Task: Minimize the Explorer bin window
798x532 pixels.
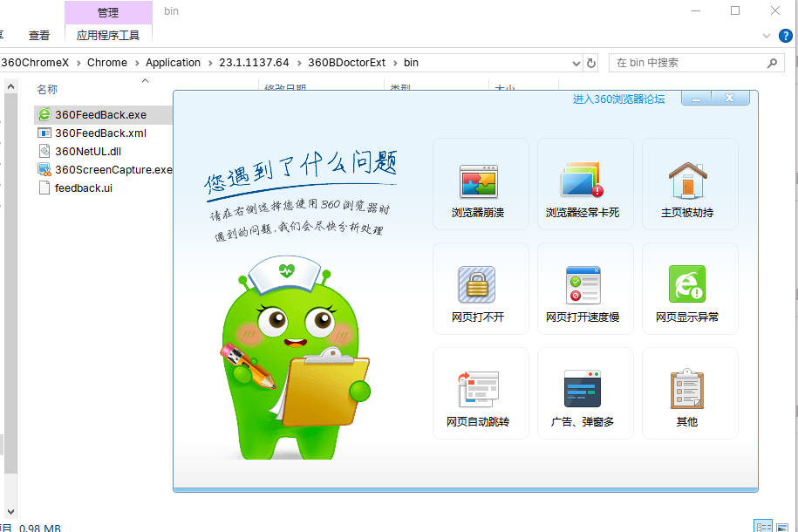Action: tap(696, 10)
